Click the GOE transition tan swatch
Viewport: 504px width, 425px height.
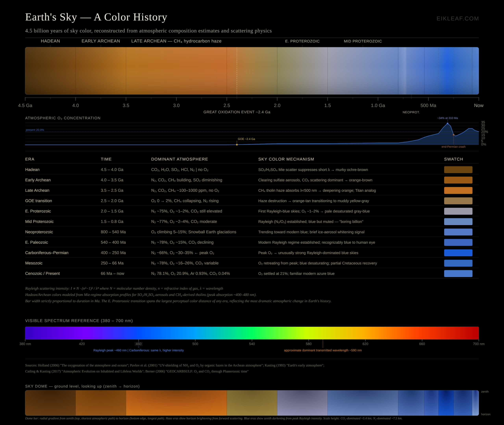coord(458,201)
